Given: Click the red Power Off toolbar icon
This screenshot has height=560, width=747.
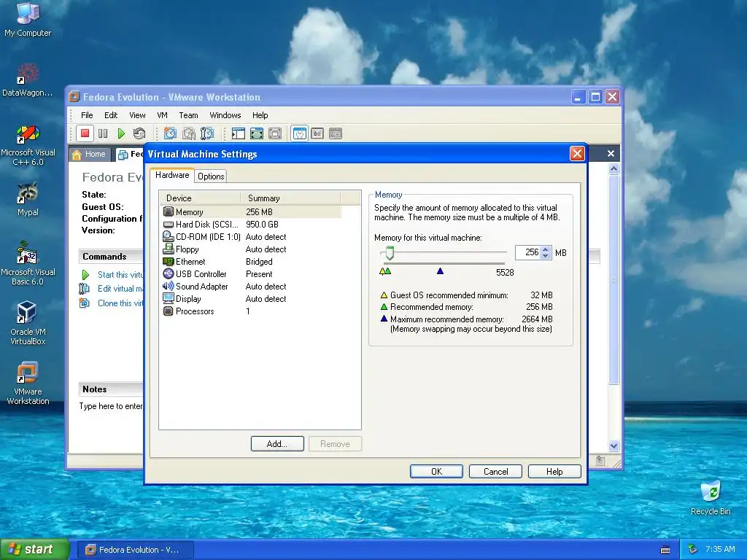Looking at the screenshot, I should pos(85,133).
